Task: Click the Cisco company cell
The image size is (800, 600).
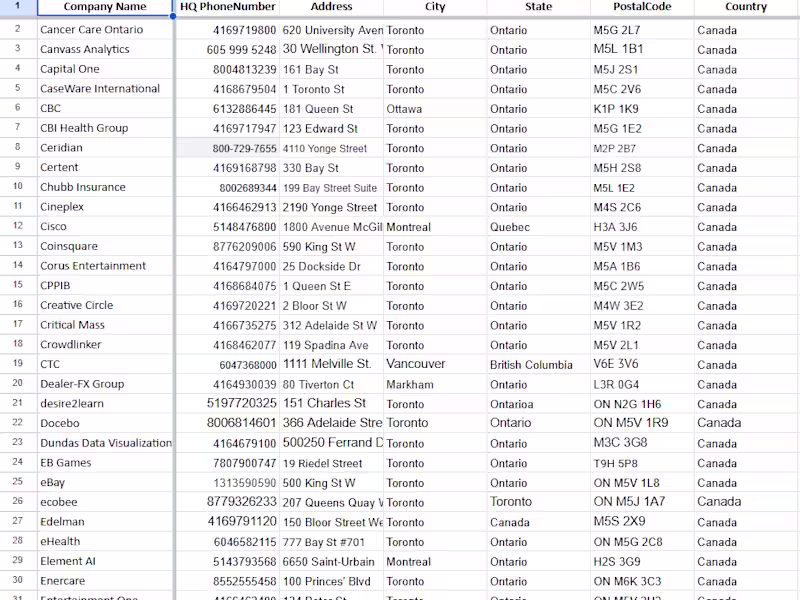Action: [x=105, y=227]
